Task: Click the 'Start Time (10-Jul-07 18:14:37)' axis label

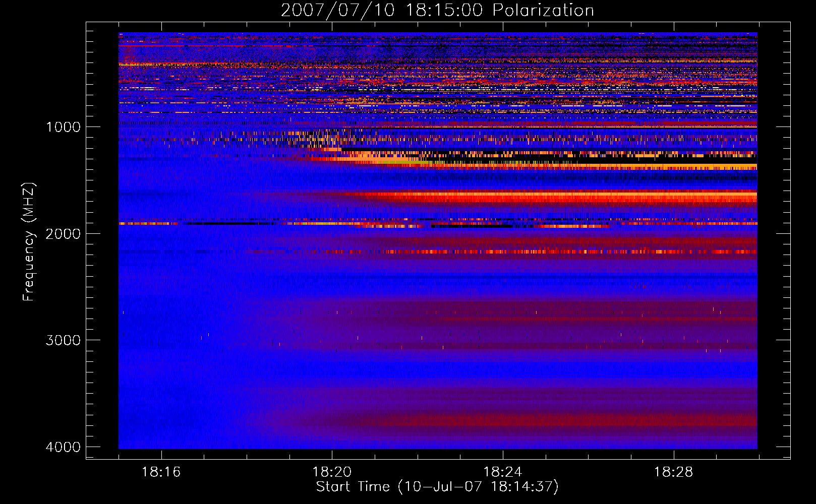Action: [437, 487]
